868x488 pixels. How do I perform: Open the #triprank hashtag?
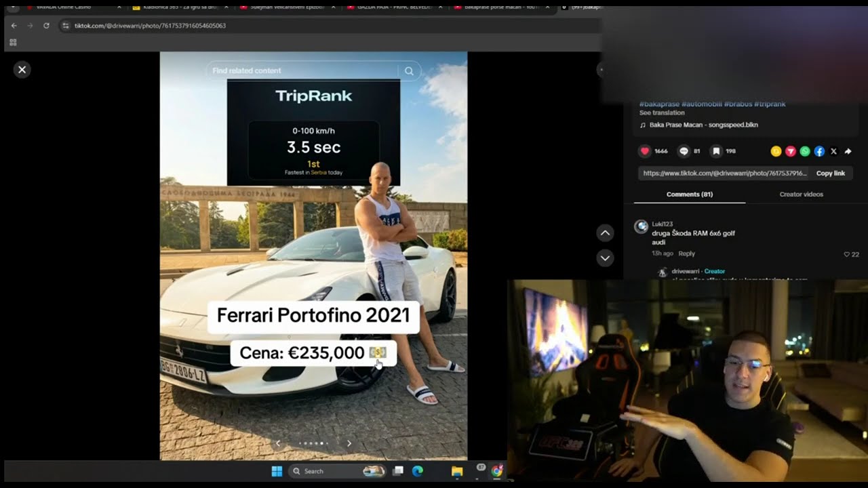click(770, 104)
